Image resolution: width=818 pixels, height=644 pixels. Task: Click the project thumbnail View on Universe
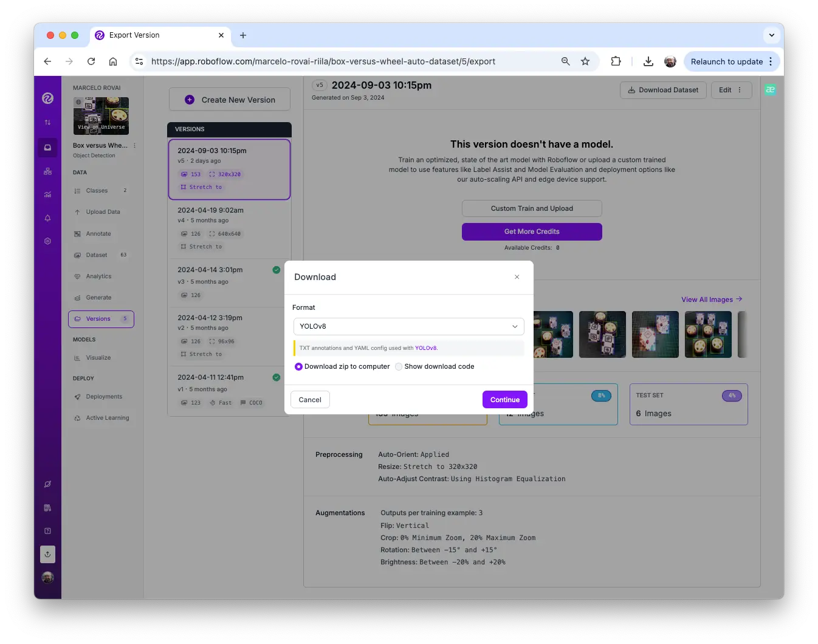click(x=101, y=116)
